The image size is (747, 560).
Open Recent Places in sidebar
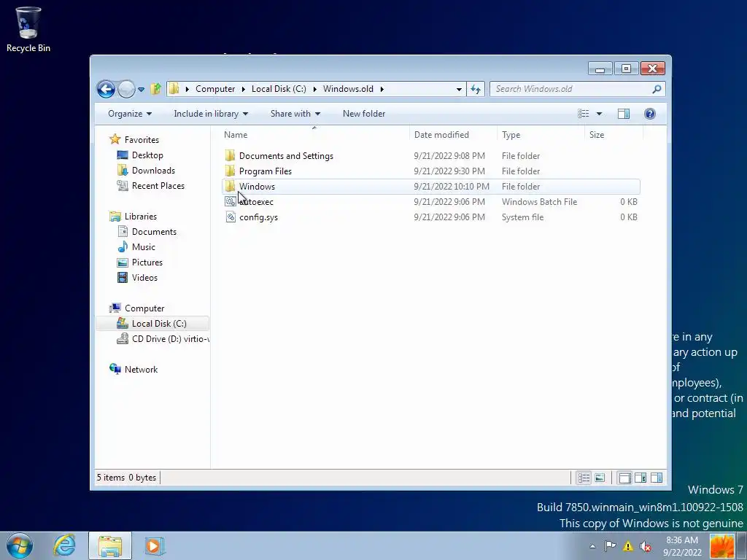(x=150, y=186)
